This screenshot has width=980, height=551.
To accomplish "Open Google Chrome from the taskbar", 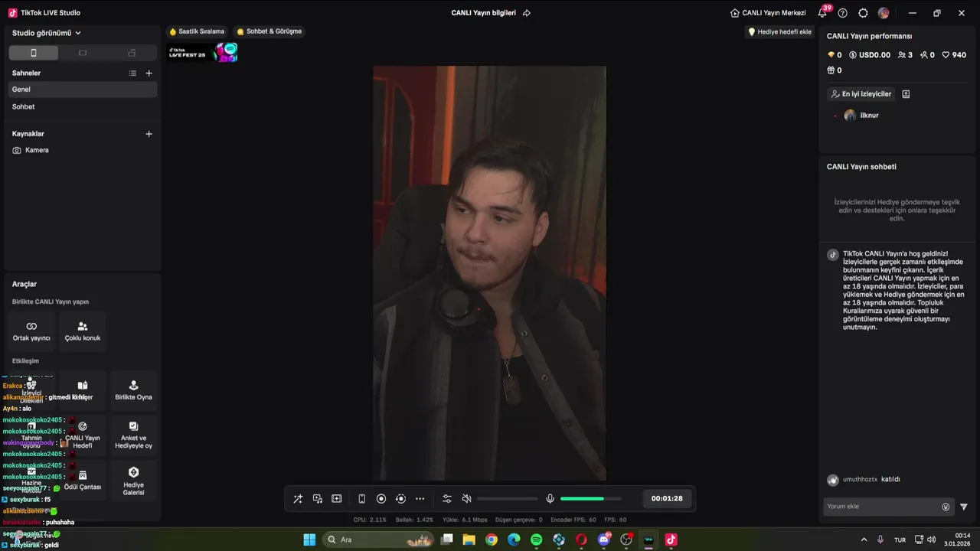I will [492, 540].
